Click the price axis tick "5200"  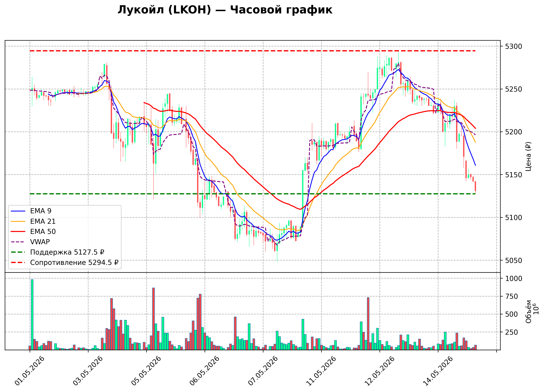click(x=514, y=132)
